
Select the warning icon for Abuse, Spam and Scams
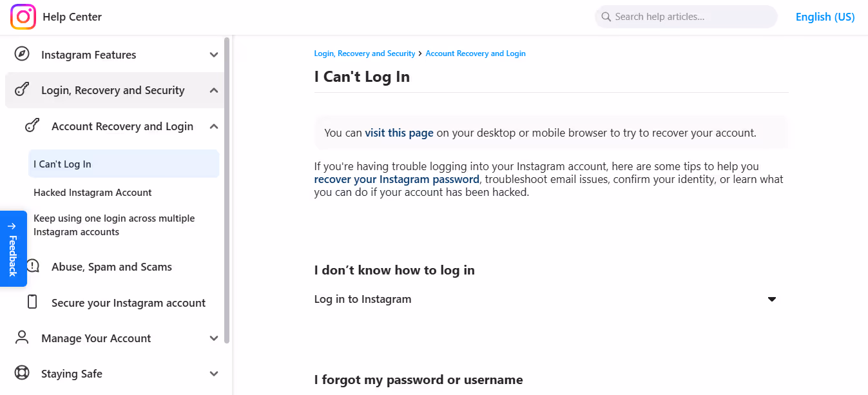tap(33, 265)
